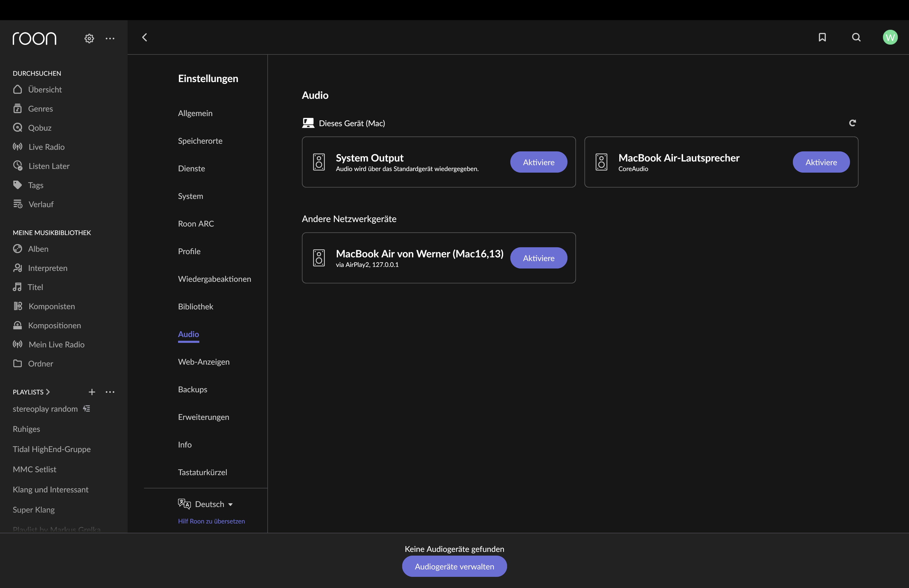Activate MacBook Air-Lautsprecher

821,162
